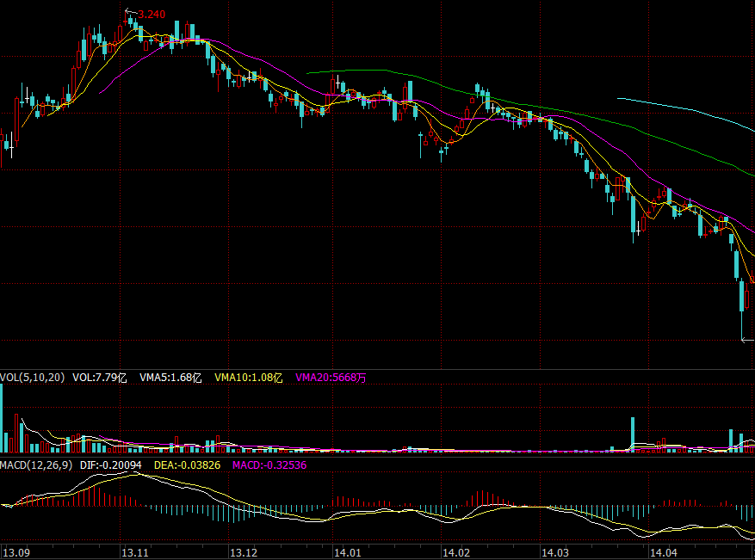The width and height of the screenshot is (755, 560).
Task: Click the 14.02 date axis label
Action: tap(456, 552)
